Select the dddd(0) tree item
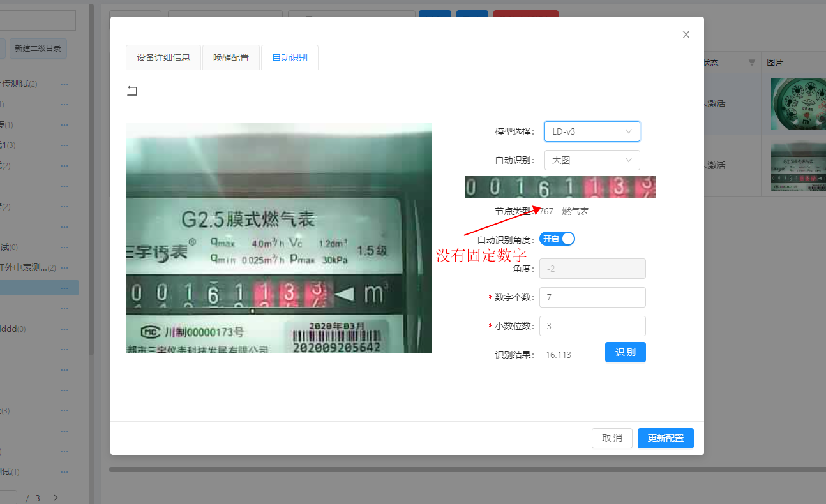Screen dimensions: 826x504 (13, 329)
